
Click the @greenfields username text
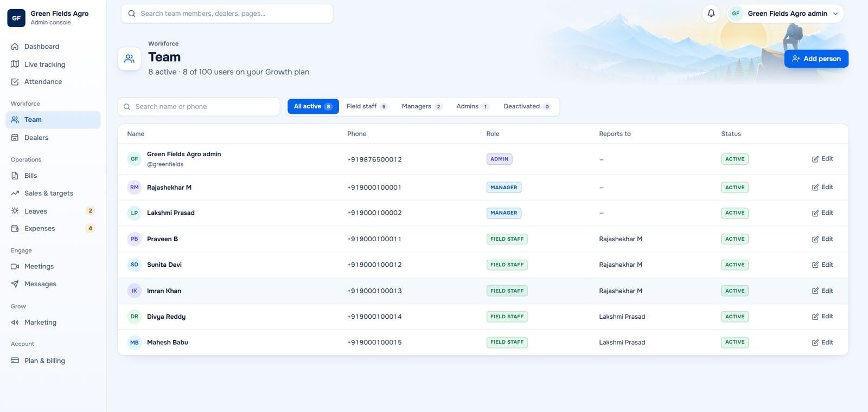(x=165, y=164)
